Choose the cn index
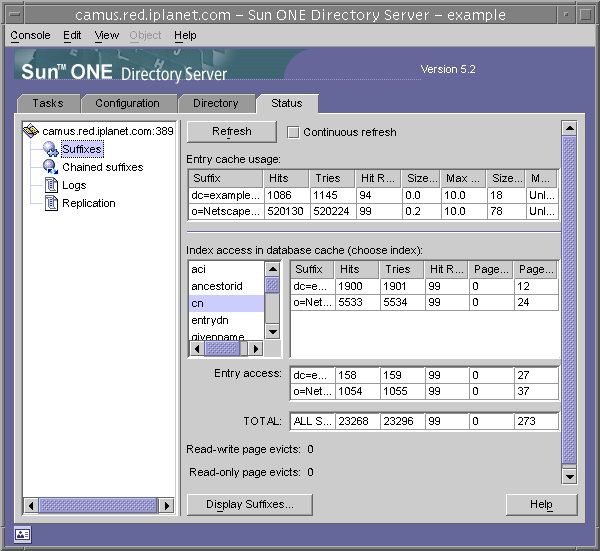The width and height of the screenshot is (600, 551). coord(226,303)
